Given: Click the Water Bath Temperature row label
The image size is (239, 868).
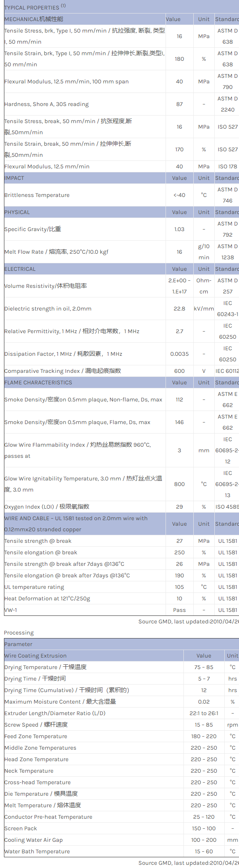Looking at the screenshot, I should pyautogui.click(x=37, y=851).
